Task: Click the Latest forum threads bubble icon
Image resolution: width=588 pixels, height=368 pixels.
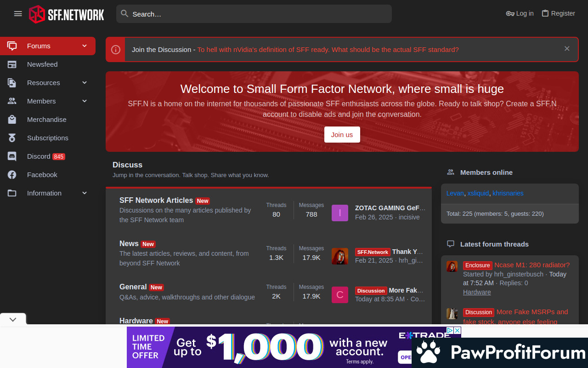Action: [x=451, y=244]
